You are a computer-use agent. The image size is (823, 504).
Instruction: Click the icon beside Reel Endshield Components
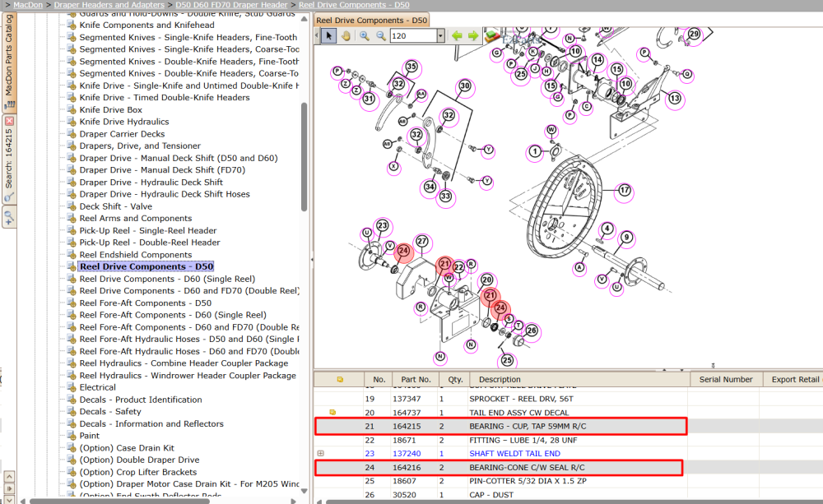point(72,254)
